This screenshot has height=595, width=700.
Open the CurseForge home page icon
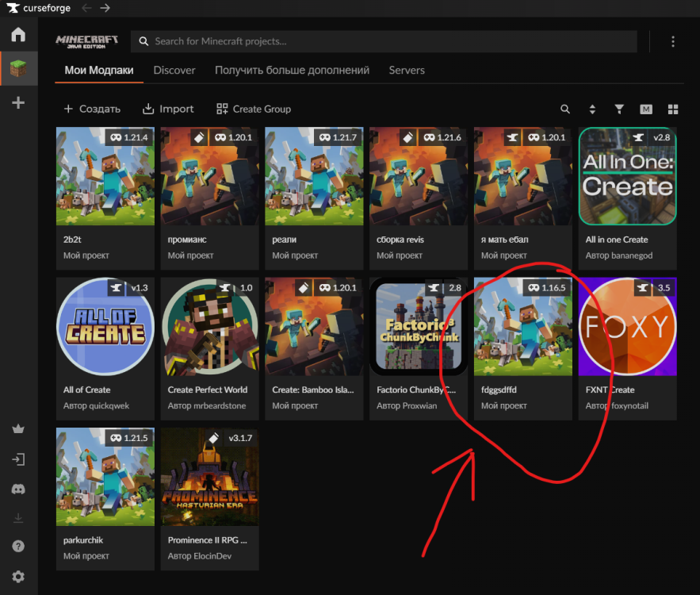tap(18, 34)
